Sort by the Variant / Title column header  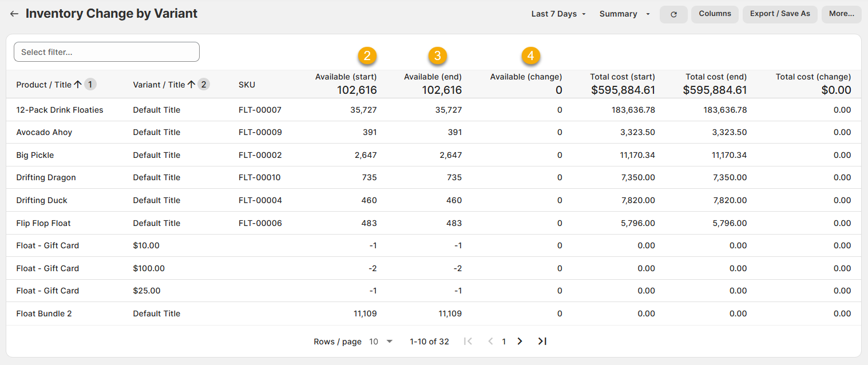tap(159, 85)
